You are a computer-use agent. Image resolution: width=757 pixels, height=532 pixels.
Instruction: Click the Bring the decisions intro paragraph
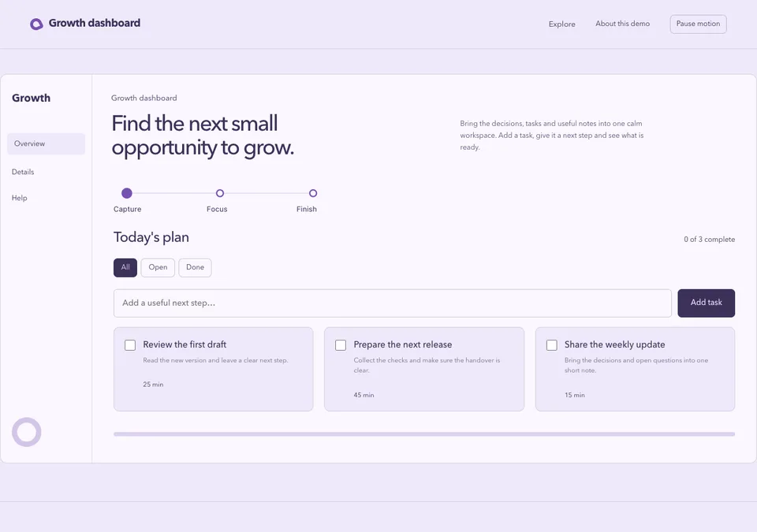(x=552, y=136)
